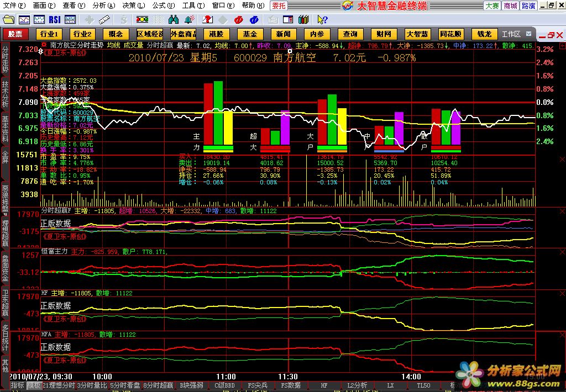Click the 11:30 time axis marker
This screenshot has height=392, width=566.
(288, 377)
